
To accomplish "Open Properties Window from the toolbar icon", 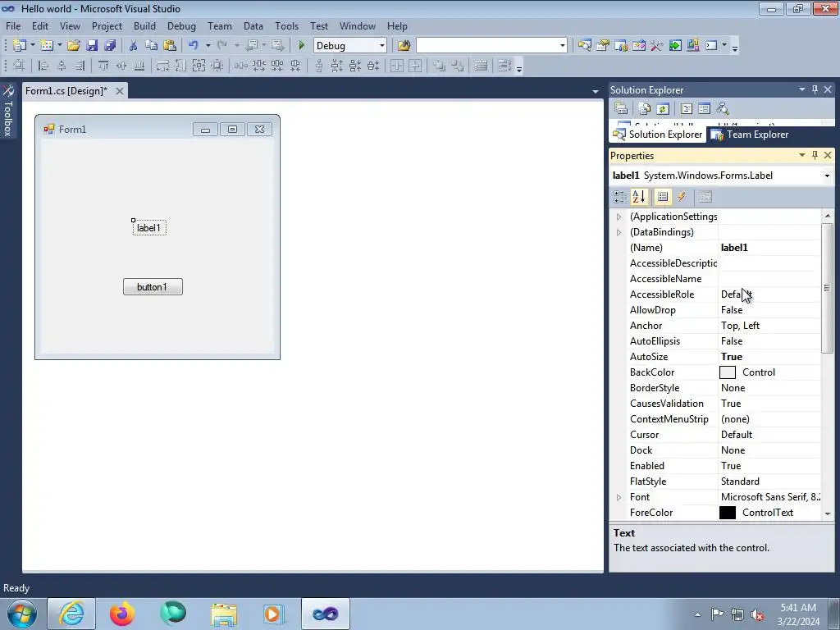I will pos(603,46).
